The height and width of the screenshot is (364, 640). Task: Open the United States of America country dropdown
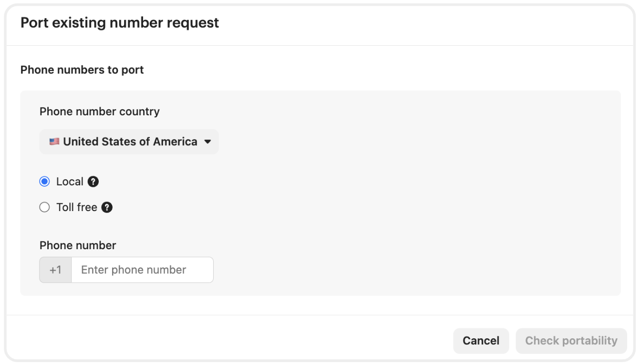point(129,142)
